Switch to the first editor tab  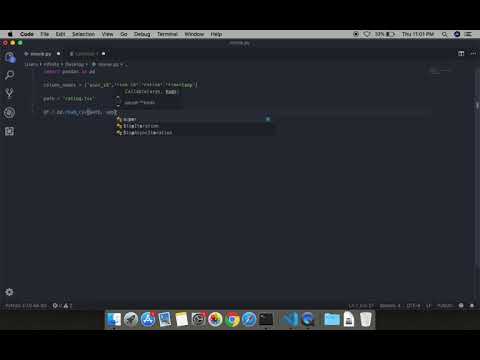click(42, 54)
